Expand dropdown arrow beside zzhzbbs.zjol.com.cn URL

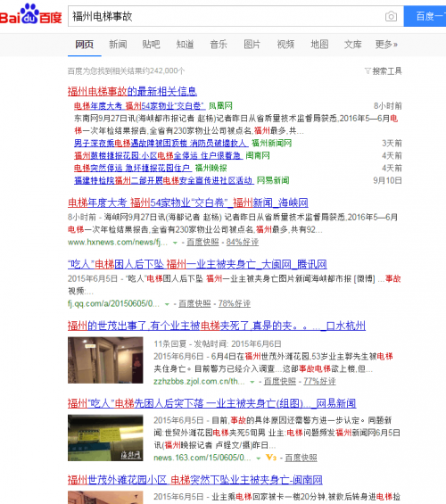[252, 382]
